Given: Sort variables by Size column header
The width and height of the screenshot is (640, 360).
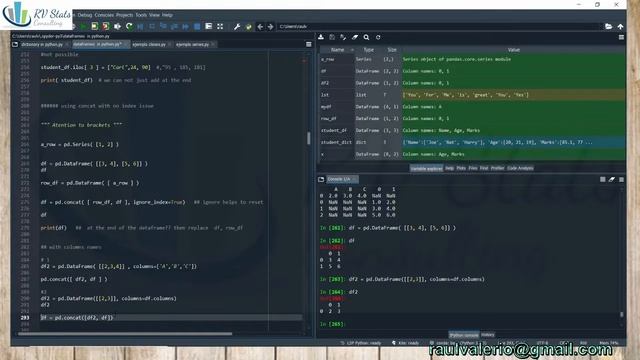Looking at the screenshot, I should [x=392, y=50].
